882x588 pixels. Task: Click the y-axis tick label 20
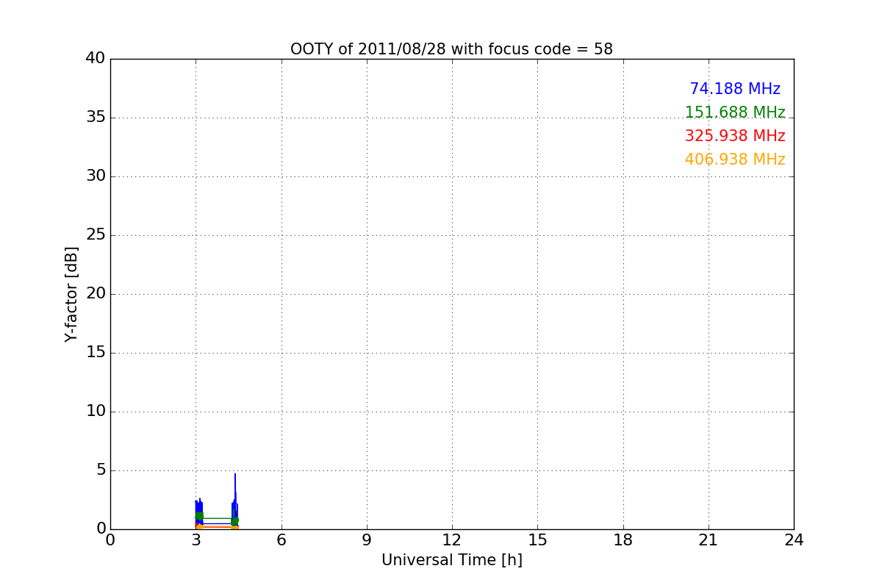click(x=96, y=294)
